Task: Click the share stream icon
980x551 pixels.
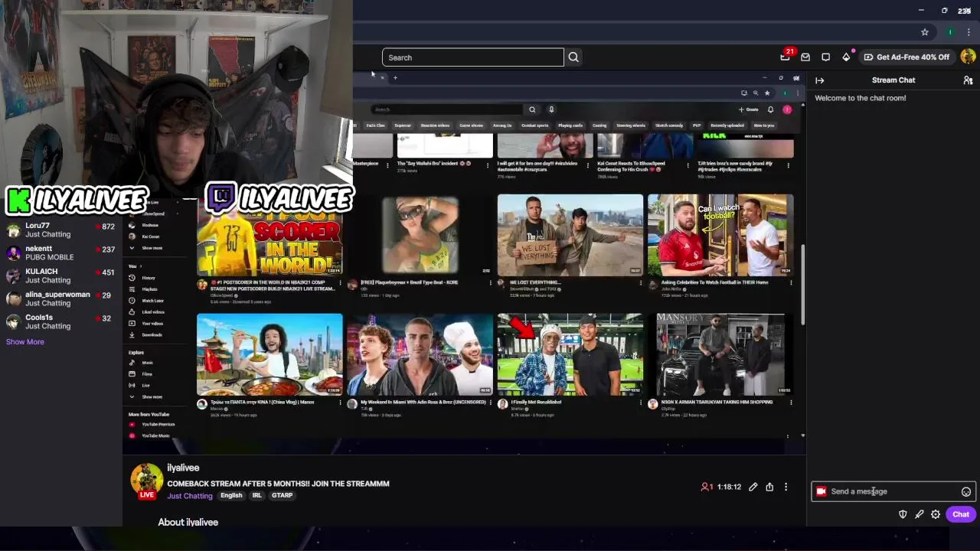Action: 769,487
